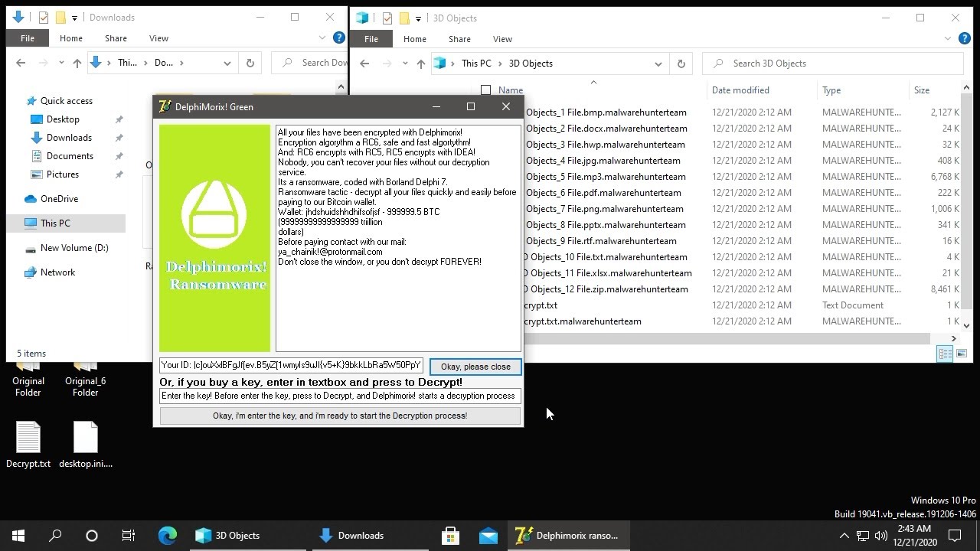980x551 pixels.
Task: Open Quick Access Toolbar dropdown in 3D Objects
Action: click(x=418, y=18)
